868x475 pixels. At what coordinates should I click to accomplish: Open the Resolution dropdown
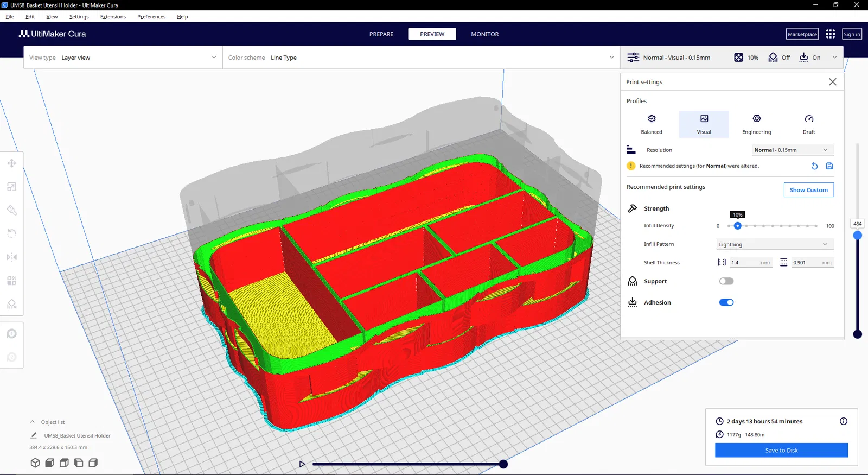click(x=793, y=150)
